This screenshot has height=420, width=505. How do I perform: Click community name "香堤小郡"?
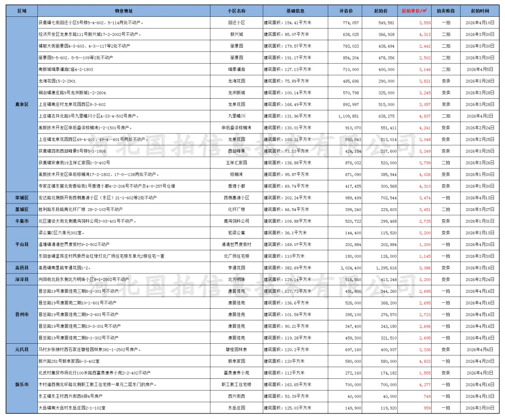tap(237, 186)
